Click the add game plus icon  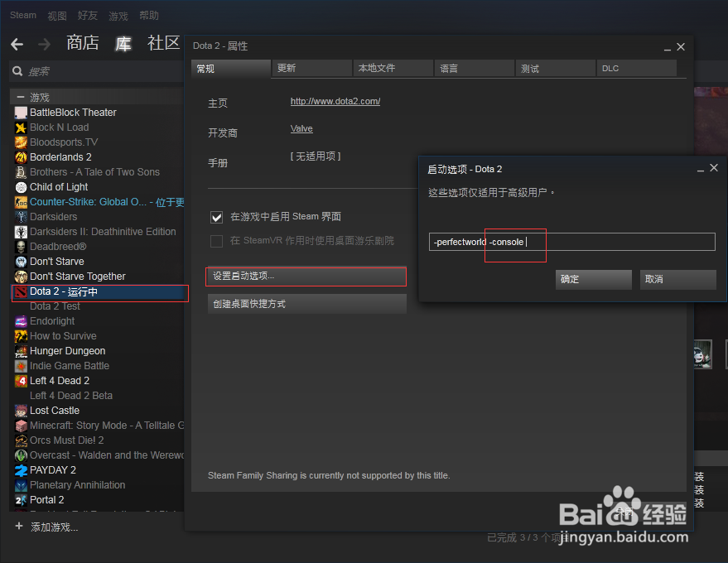click(x=19, y=526)
